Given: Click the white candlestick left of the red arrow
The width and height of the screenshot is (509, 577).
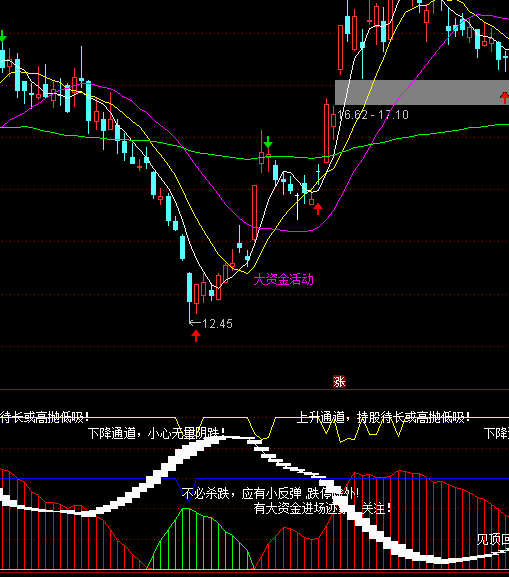Looking at the screenshot, I should coord(297,206).
